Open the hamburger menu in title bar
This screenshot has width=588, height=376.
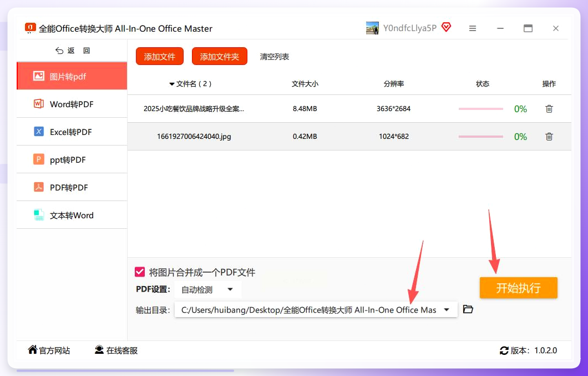(x=473, y=28)
